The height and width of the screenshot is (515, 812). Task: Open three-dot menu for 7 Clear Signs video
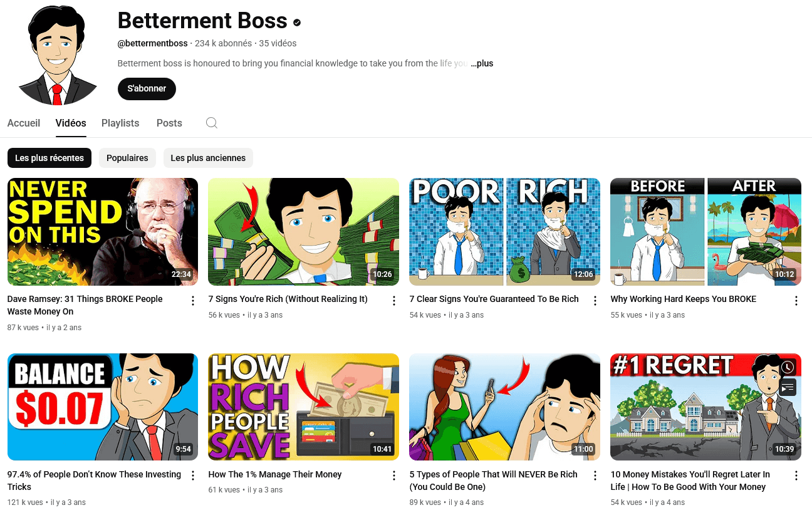595,301
